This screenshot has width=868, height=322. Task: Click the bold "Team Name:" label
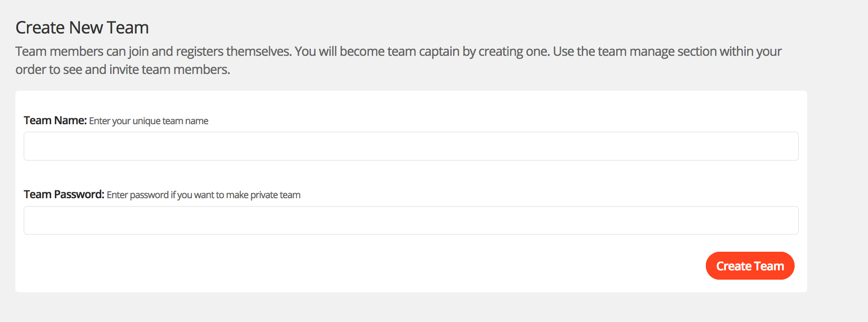[x=55, y=121]
